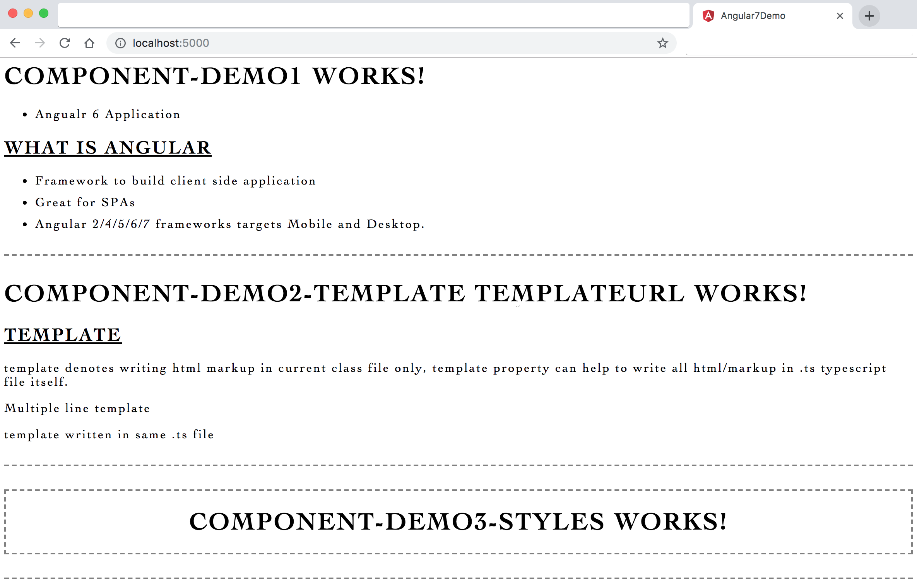
Task: Bookmark this page with the star
Action: point(662,43)
